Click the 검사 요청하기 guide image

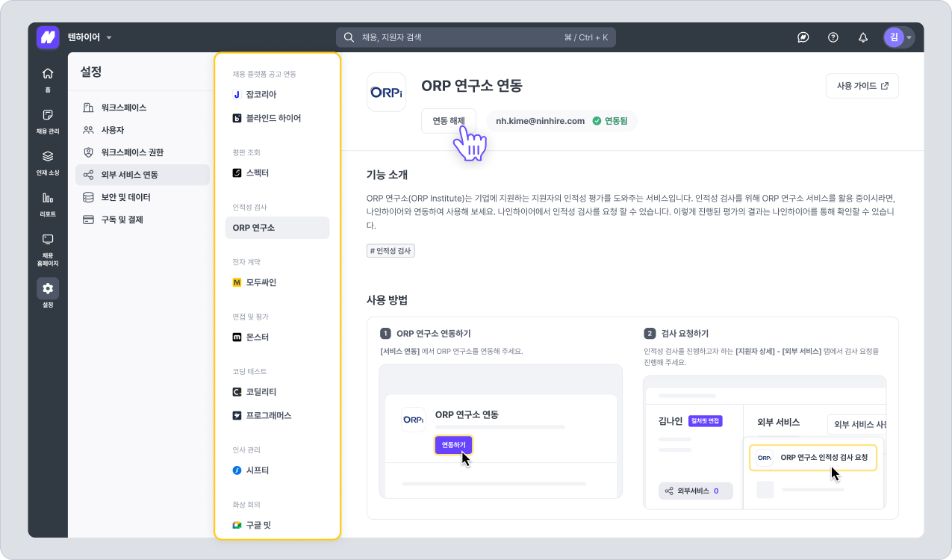click(x=765, y=442)
